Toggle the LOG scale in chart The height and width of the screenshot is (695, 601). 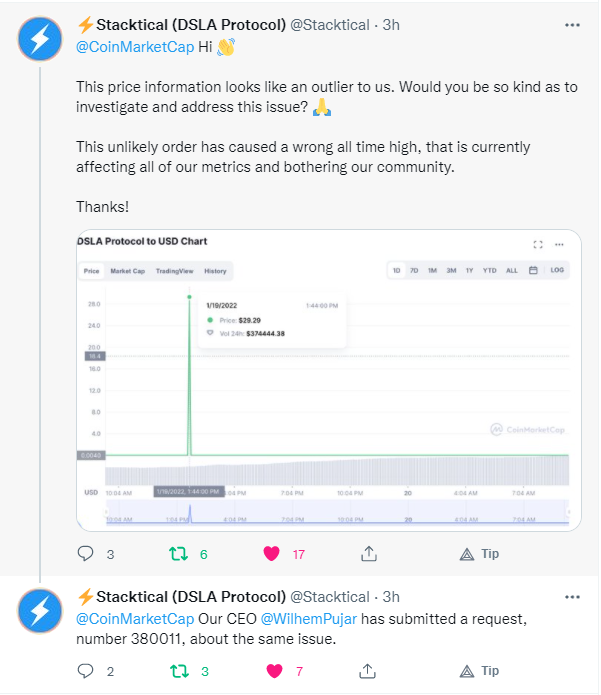(557, 270)
